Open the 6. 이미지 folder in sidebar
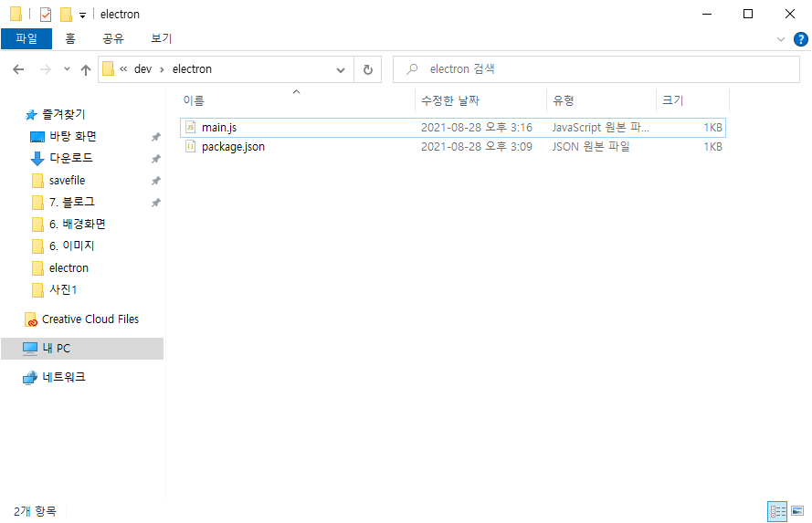812x523 pixels. point(71,246)
